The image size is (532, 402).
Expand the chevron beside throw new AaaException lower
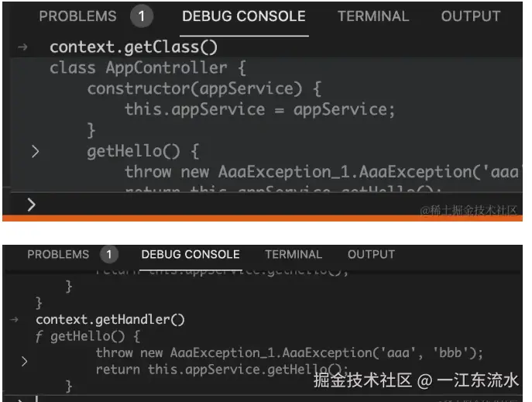24,362
